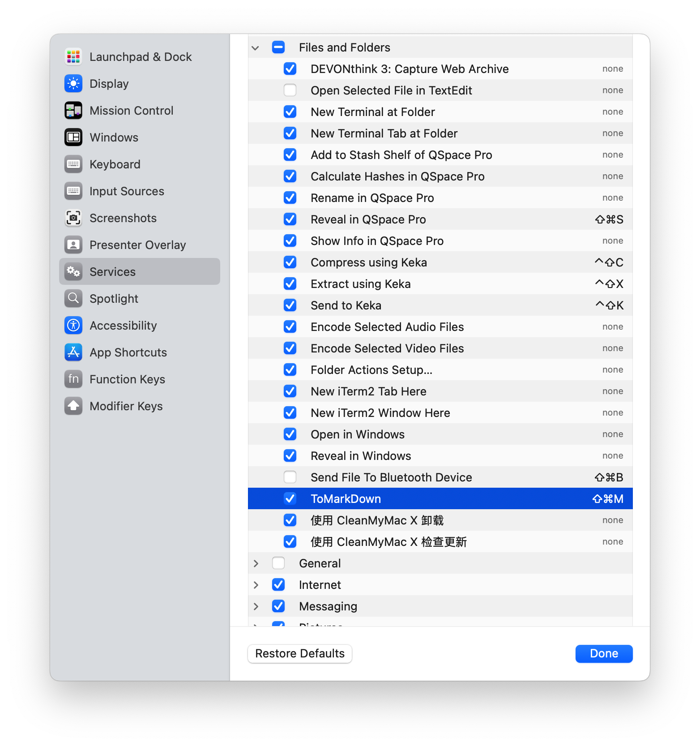The width and height of the screenshot is (700, 747).
Task: Edit the Reveal in QSpace Pro shortcut
Action: pyautogui.click(x=609, y=219)
